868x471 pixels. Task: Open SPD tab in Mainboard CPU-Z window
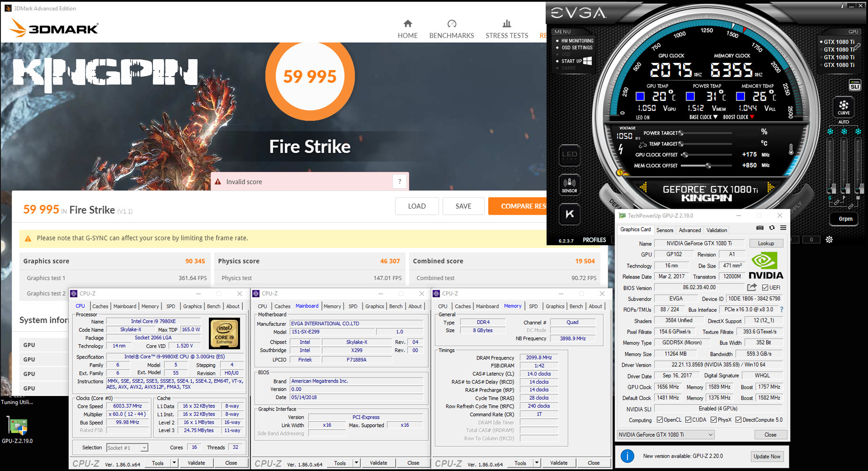click(x=353, y=306)
